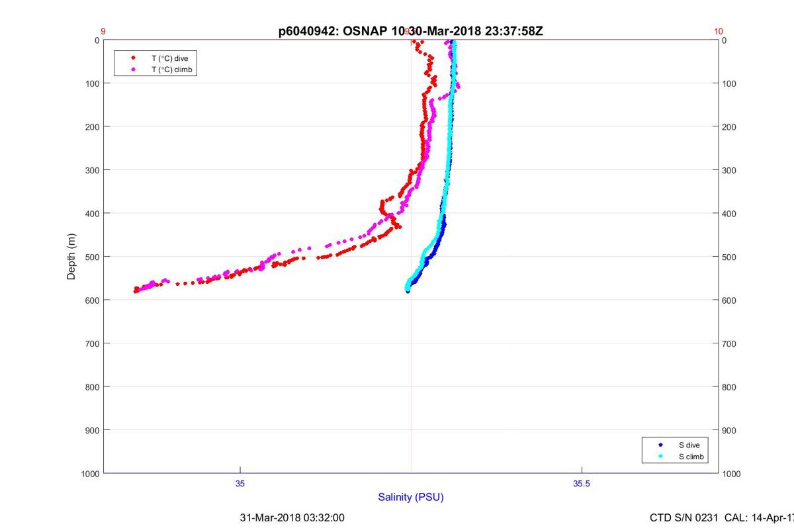This screenshot has width=794, height=532.
Task: Click the timestamp 31-Mar-2018 03:32:00
Action: [x=292, y=517]
